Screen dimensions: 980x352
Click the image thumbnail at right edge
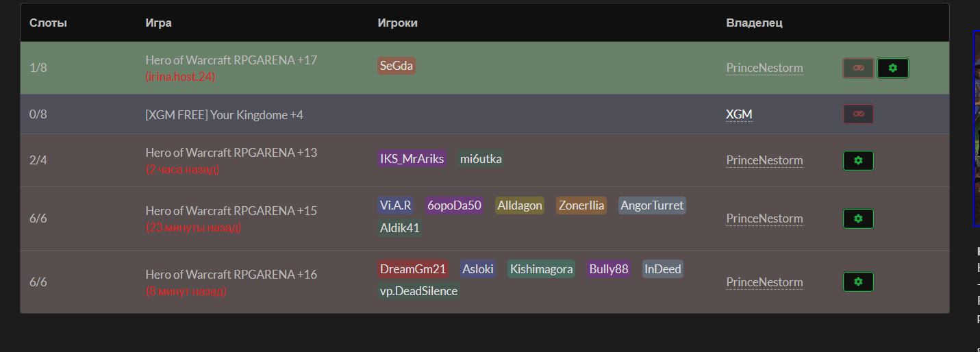tap(977, 128)
